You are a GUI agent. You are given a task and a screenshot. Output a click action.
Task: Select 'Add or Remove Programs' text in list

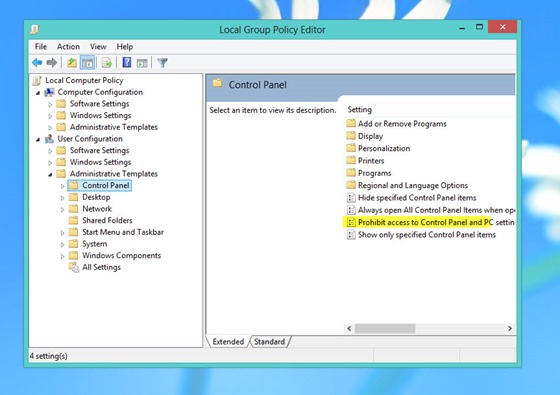(402, 124)
